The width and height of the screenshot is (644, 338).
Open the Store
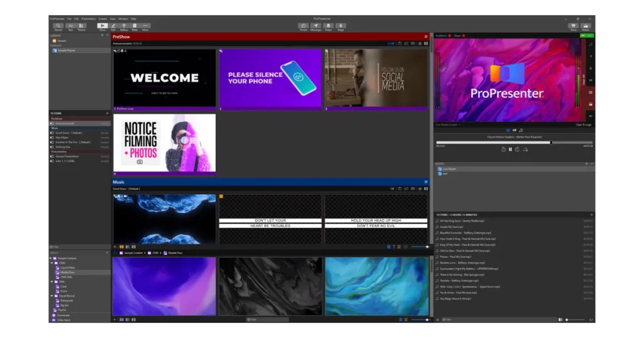[574, 26]
